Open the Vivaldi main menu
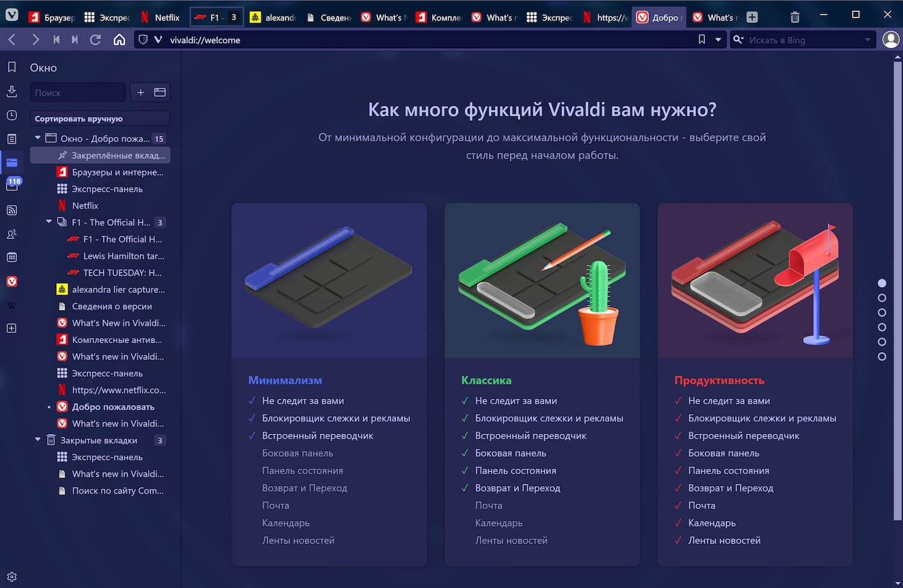The width and height of the screenshot is (903, 588). 11,16
